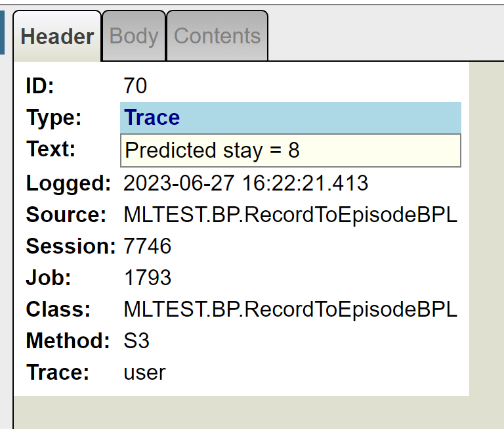Screen dimensions: 504x429
Task: Click the 'Predicted stay = 8' text field
Action: pos(291,150)
